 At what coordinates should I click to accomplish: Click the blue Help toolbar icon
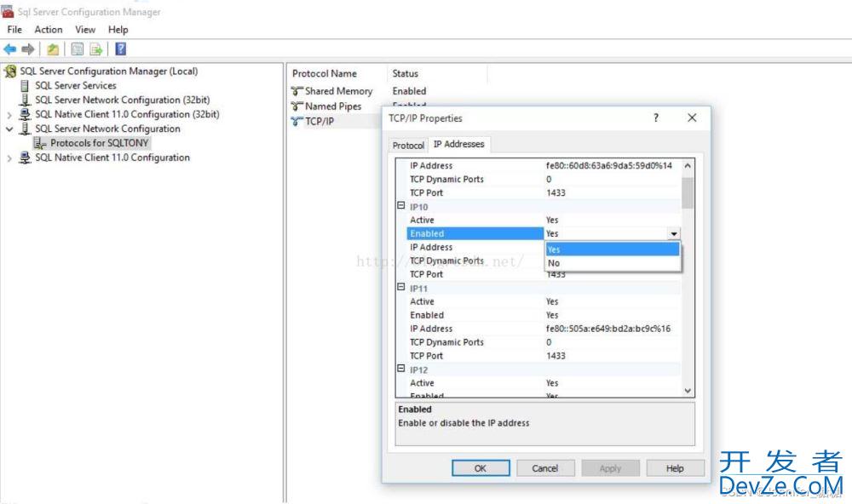(x=121, y=49)
